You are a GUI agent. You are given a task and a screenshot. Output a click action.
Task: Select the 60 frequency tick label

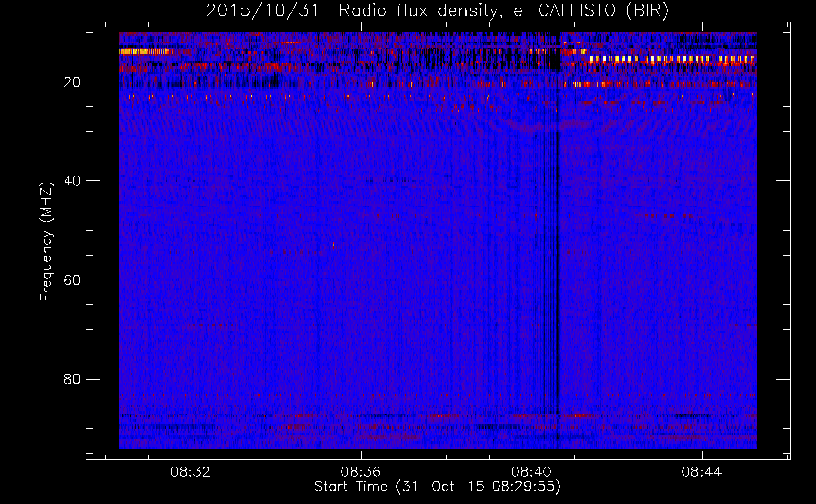pyautogui.click(x=73, y=280)
